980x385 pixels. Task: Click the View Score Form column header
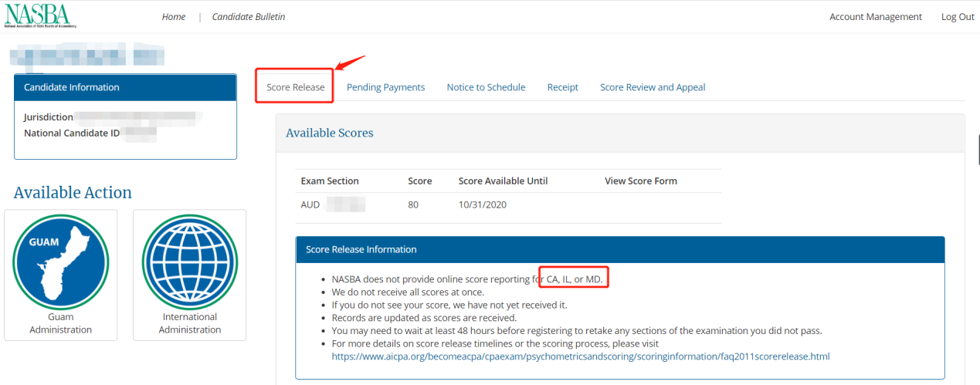point(640,181)
